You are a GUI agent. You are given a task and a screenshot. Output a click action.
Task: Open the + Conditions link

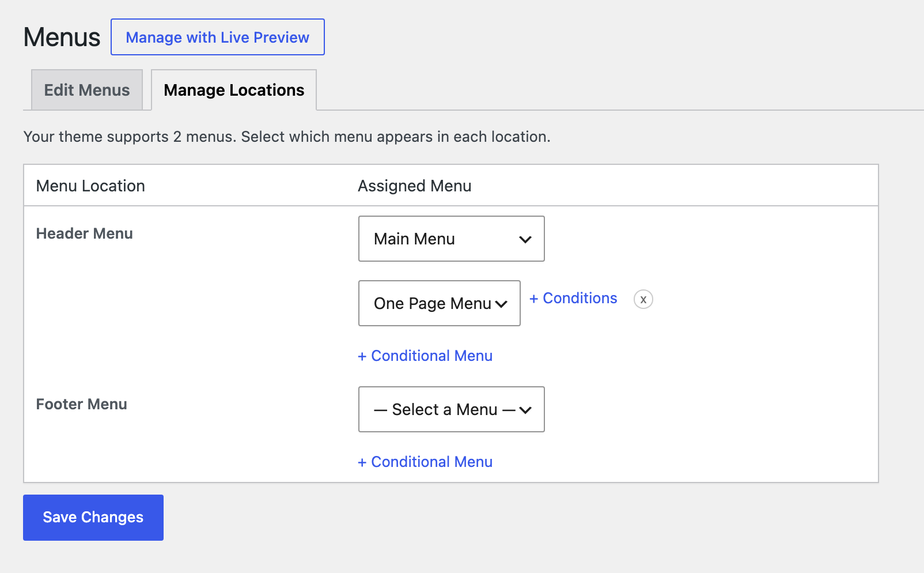click(573, 298)
